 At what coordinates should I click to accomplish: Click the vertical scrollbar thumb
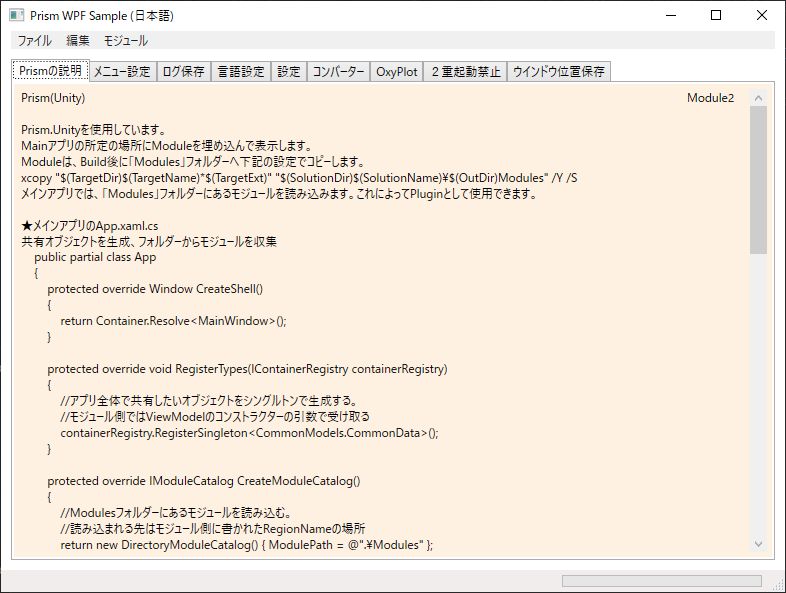[758, 180]
